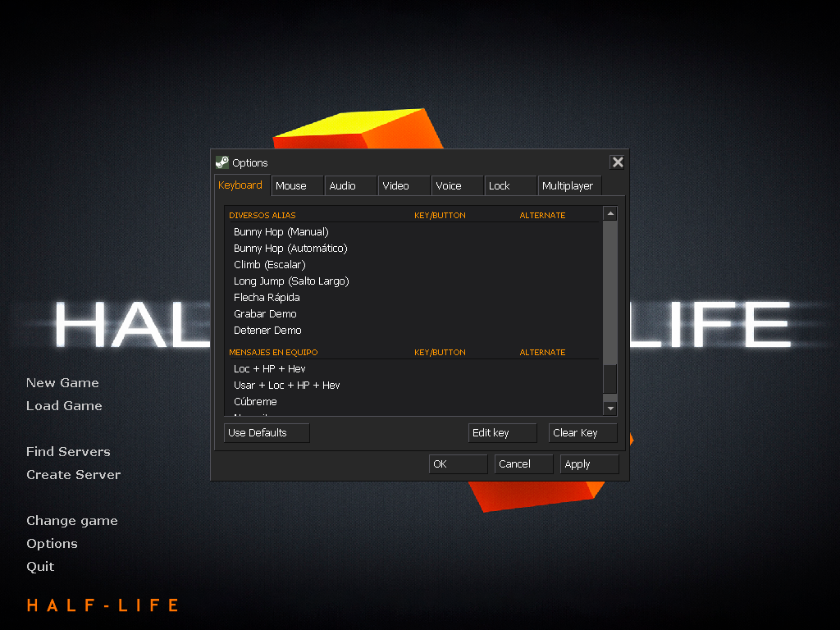Start a New Game from main menu
The width and height of the screenshot is (840, 630).
click(x=62, y=383)
